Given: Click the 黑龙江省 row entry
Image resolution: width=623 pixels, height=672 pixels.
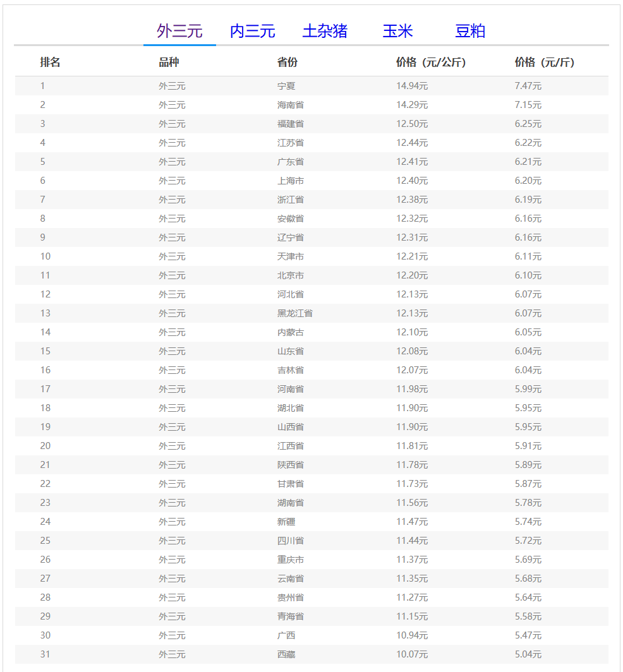Looking at the screenshot, I should tap(295, 313).
